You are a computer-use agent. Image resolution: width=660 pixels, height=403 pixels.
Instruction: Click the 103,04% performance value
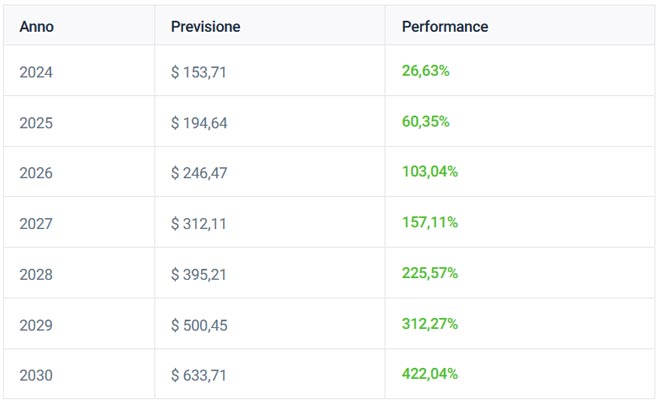[x=429, y=172]
